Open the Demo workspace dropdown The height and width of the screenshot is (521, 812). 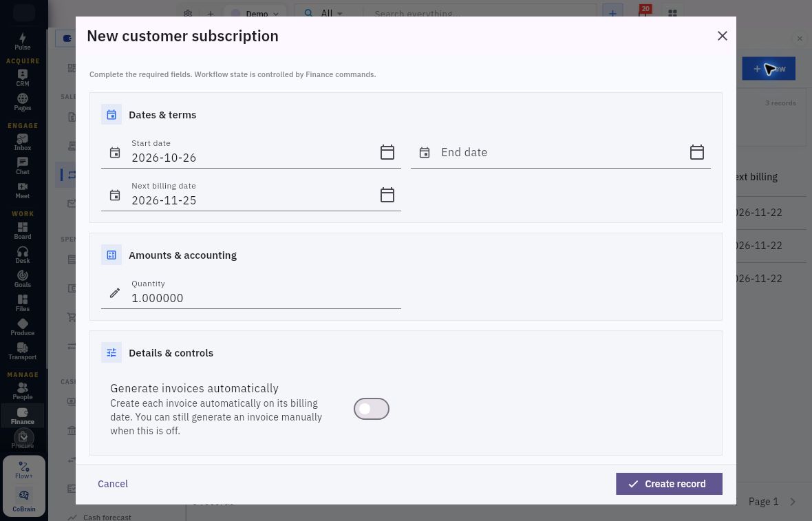point(255,14)
